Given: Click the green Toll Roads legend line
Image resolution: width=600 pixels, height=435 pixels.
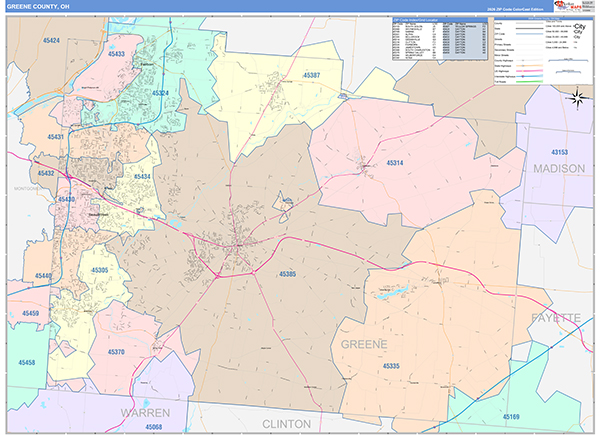Looking at the screenshot, I should tap(530, 81).
